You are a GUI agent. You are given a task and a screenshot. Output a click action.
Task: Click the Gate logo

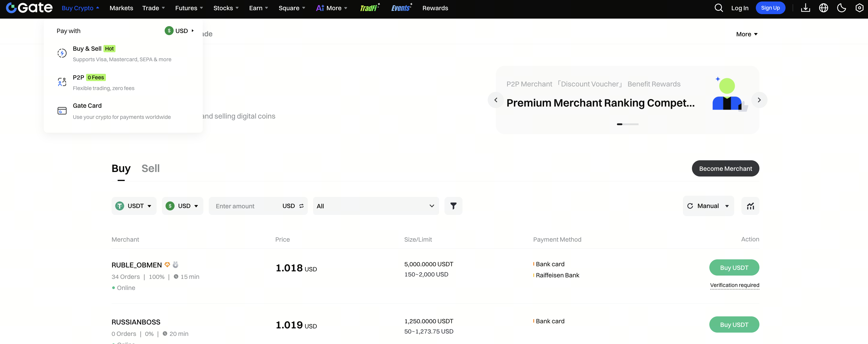click(29, 8)
